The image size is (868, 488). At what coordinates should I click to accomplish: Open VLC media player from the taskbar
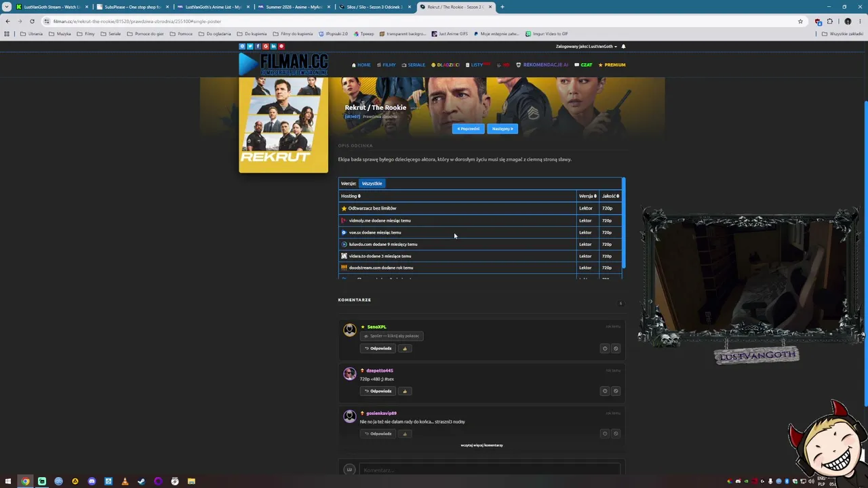[125, 481]
